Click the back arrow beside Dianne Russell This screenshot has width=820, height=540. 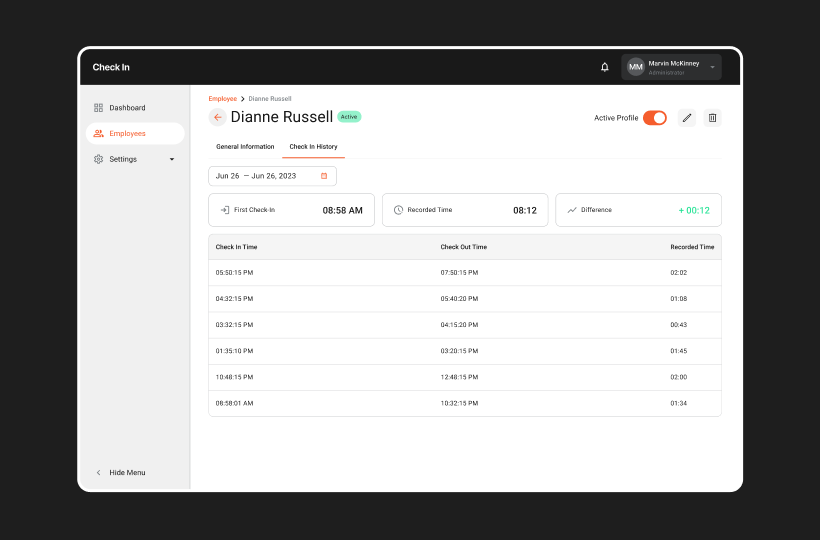click(x=217, y=117)
